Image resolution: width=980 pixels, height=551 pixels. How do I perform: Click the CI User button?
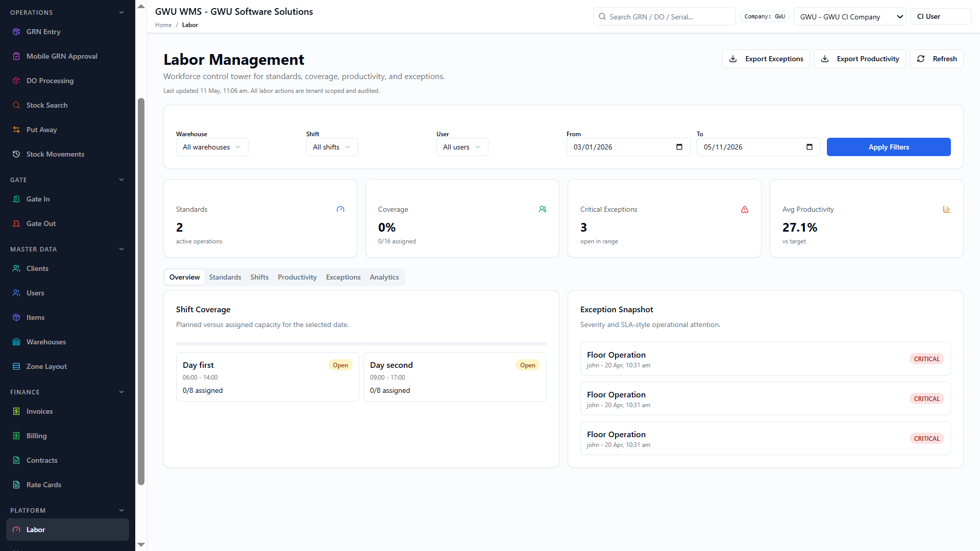coord(941,16)
